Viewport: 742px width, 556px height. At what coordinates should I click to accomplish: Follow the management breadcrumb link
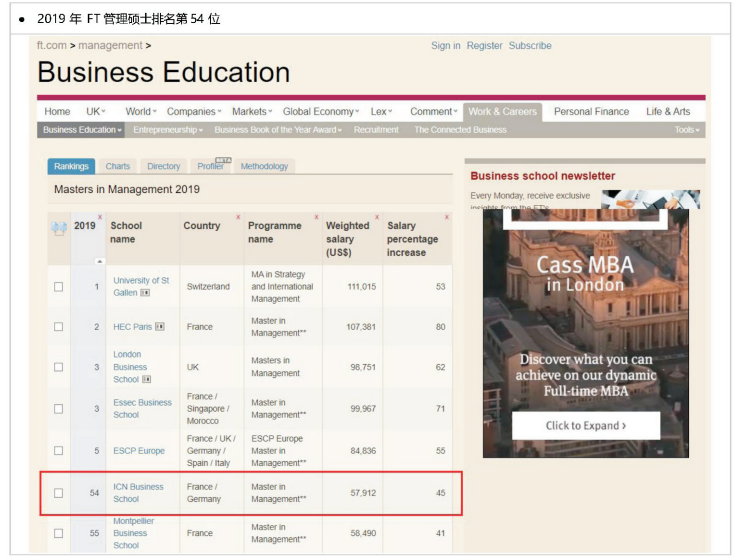tap(110, 45)
